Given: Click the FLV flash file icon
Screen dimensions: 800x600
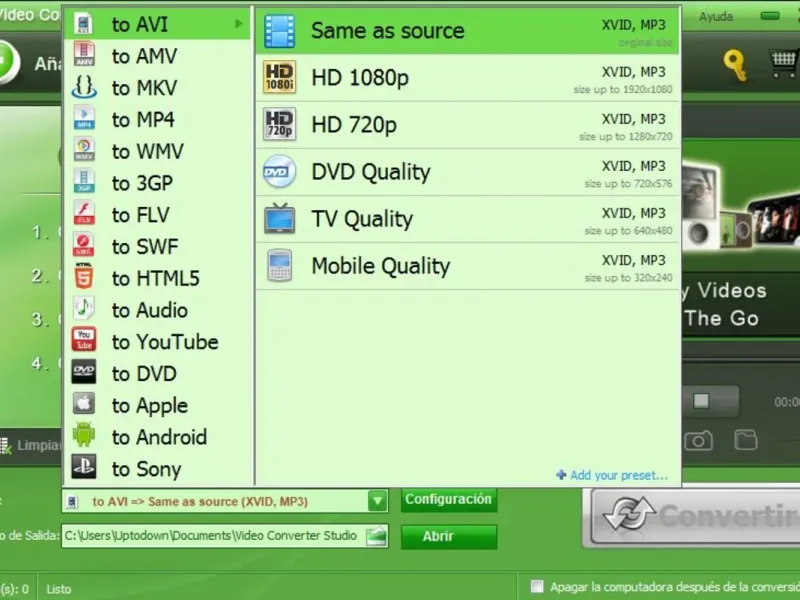Looking at the screenshot, I should (x=84, y=213).
